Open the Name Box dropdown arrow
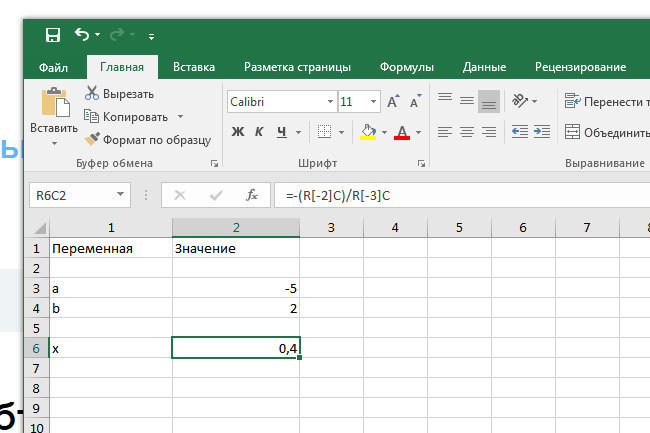650x433 pixels. point(121,194)
